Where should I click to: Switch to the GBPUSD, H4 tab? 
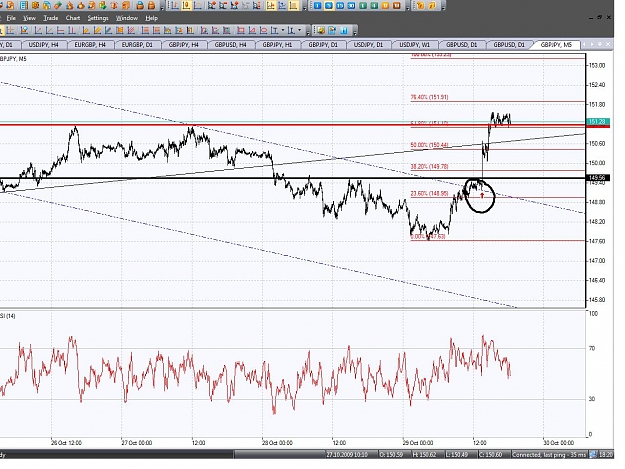pos(230,45)
